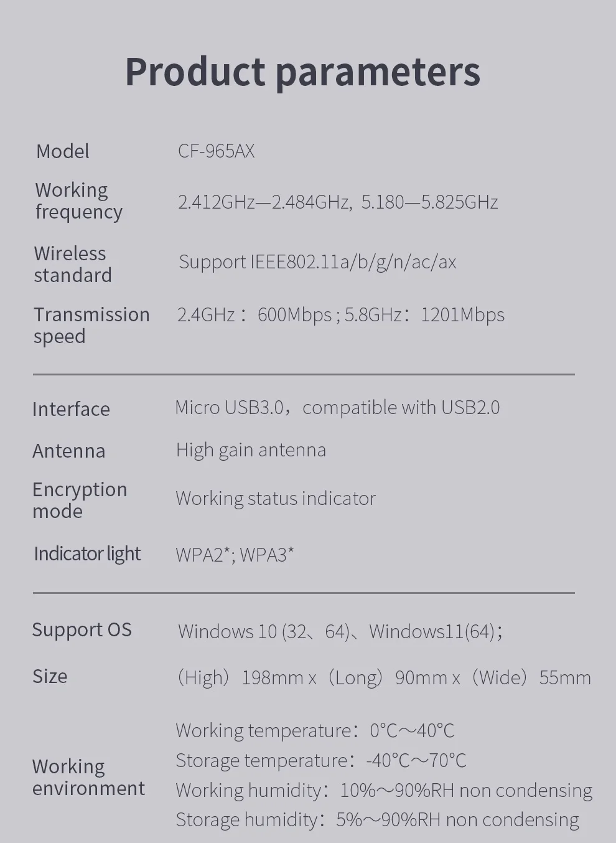Click the 'Support OS' label

click(x=82, y=629)
